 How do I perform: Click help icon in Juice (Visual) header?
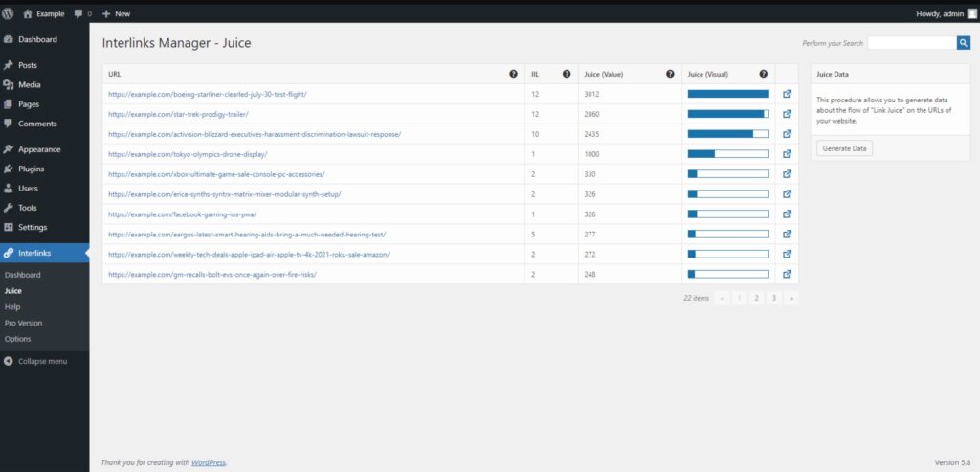click(x=763, y=74)
